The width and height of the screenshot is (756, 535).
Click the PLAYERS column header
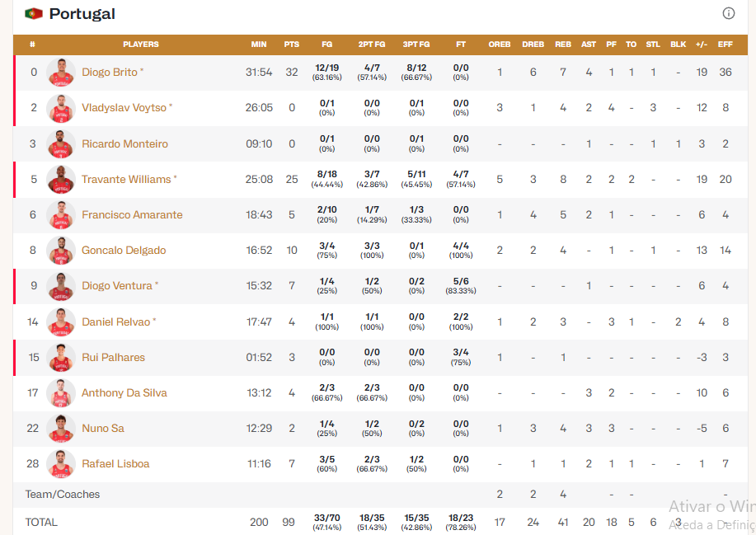[141, 45]
